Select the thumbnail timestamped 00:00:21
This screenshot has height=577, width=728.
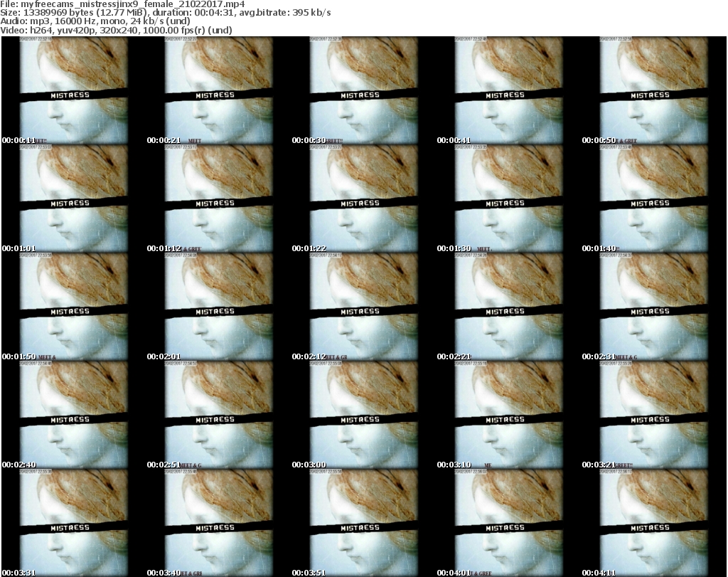point(219,90)
